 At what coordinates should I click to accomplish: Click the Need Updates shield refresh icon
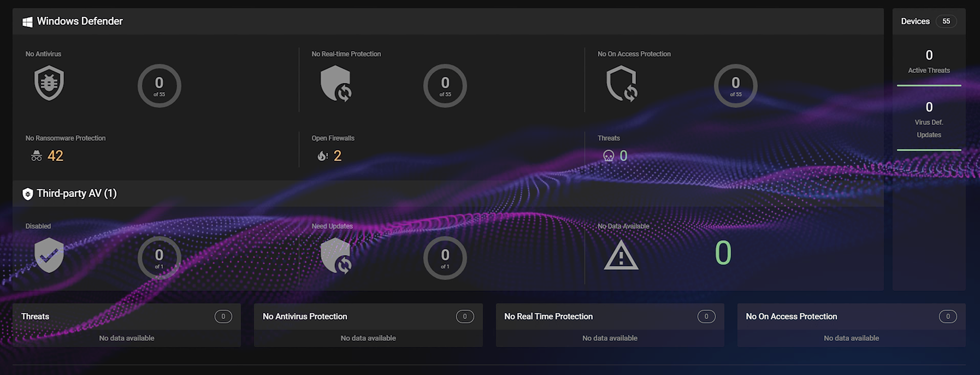point(335,255)
